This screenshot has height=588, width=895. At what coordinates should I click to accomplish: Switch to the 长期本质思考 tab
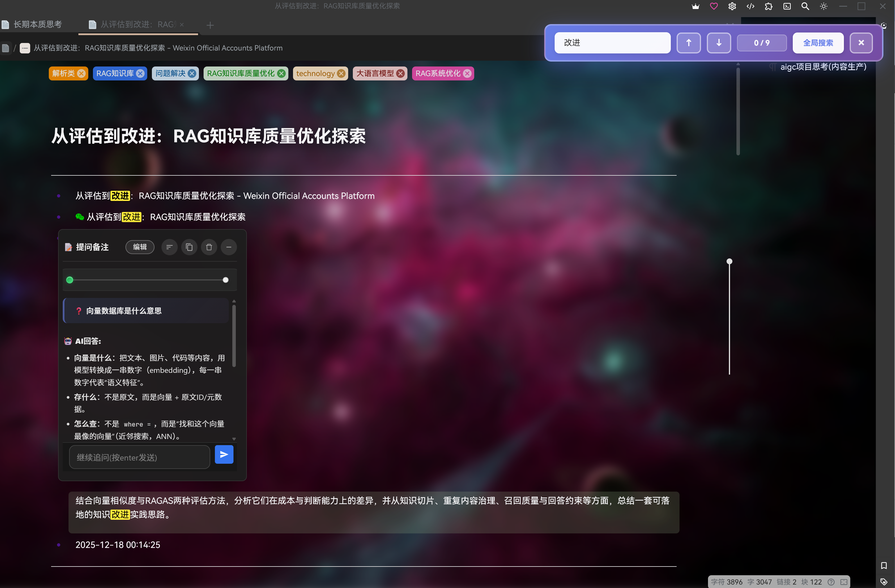point(37,25)
